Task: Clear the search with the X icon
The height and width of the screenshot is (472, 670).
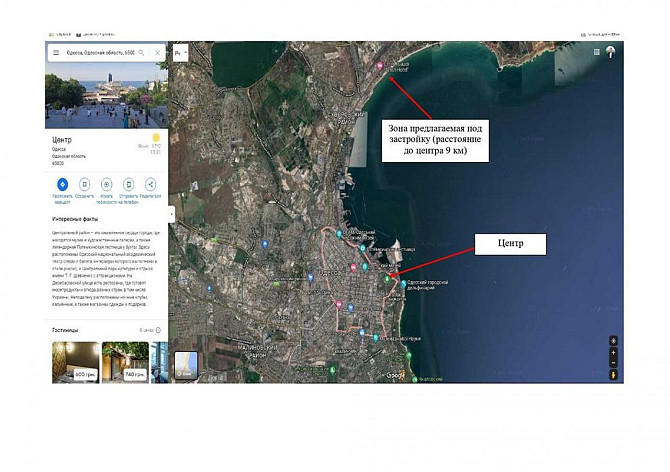Action: click(157, 53)
